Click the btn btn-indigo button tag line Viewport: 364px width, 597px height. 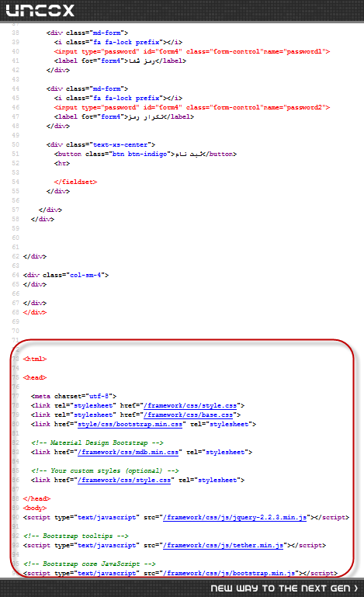145,154
